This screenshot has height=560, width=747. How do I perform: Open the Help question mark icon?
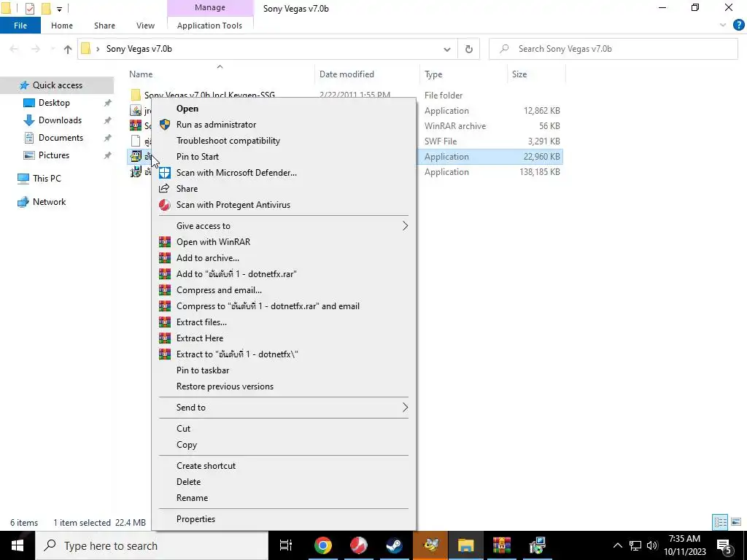[x=738, y=26]
